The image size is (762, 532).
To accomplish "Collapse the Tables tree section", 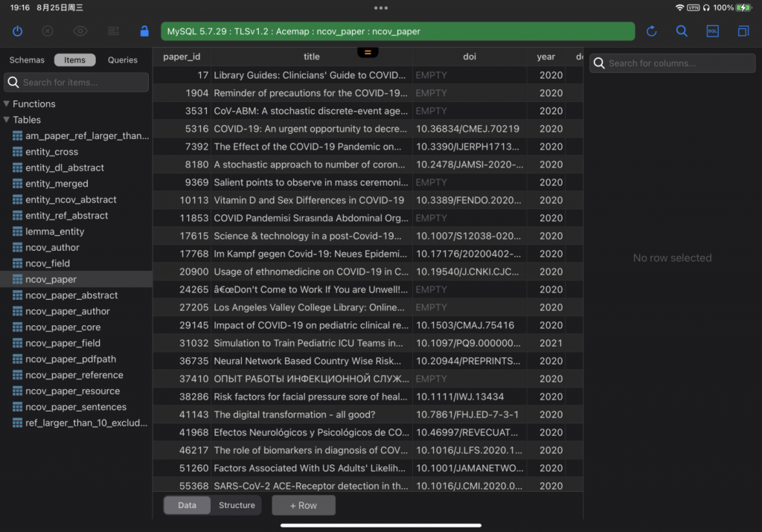I will (7, 120).
